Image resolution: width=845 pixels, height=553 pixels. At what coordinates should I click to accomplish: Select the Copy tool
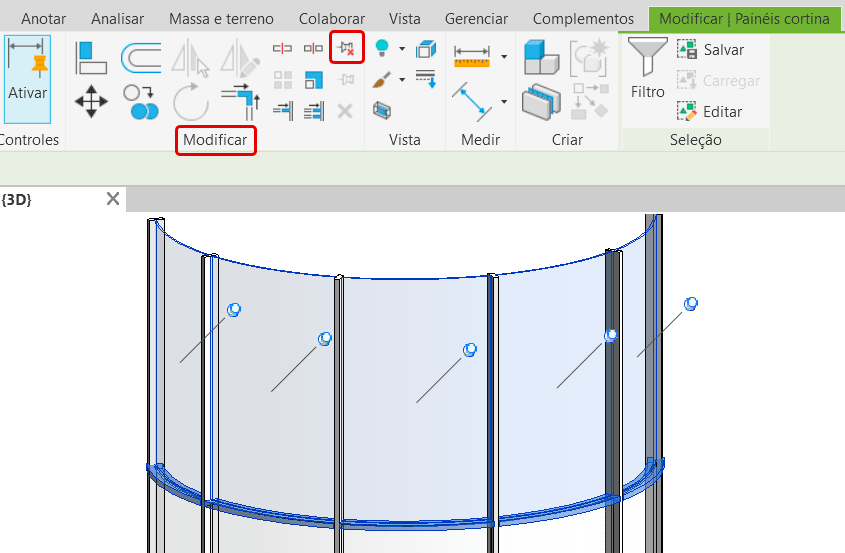[141, 101]
